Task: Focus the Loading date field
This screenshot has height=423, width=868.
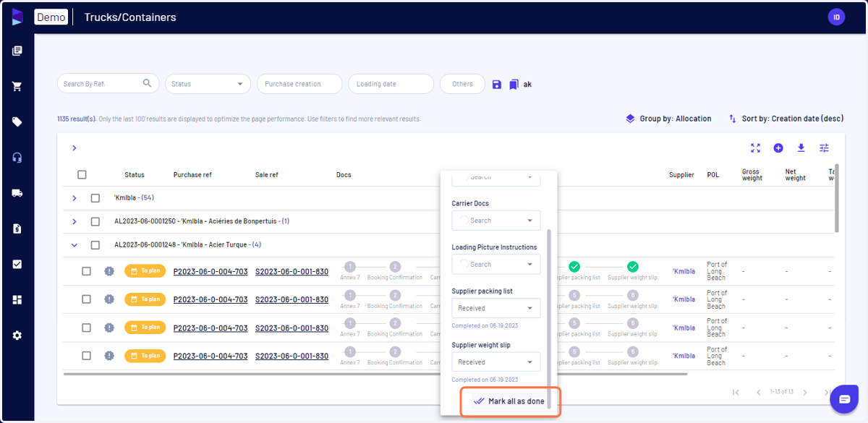Action: tap(391, 84)
